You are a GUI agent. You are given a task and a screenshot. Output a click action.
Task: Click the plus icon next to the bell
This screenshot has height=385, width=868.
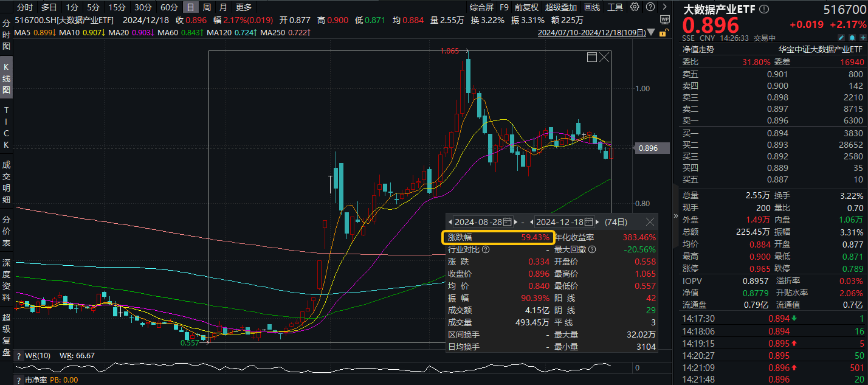coord(863,37)
